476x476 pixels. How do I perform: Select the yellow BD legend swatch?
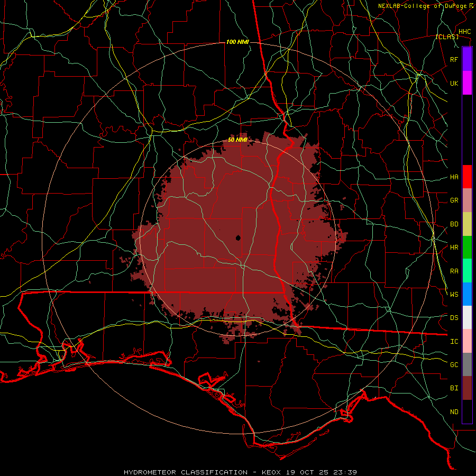pos(467,224)
